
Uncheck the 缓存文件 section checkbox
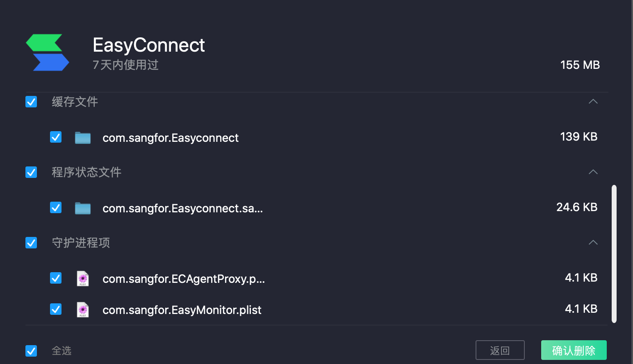click(31, 102)
